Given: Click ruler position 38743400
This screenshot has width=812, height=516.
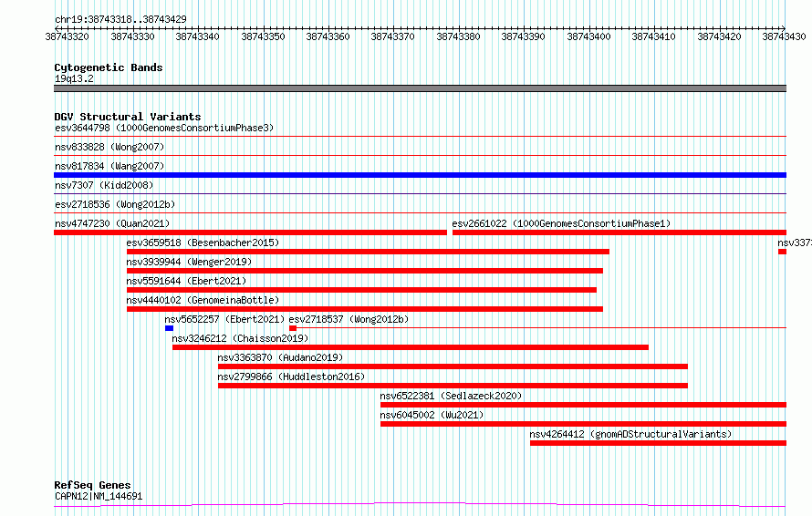Looking at the screenshot, I should pos(588,36).
